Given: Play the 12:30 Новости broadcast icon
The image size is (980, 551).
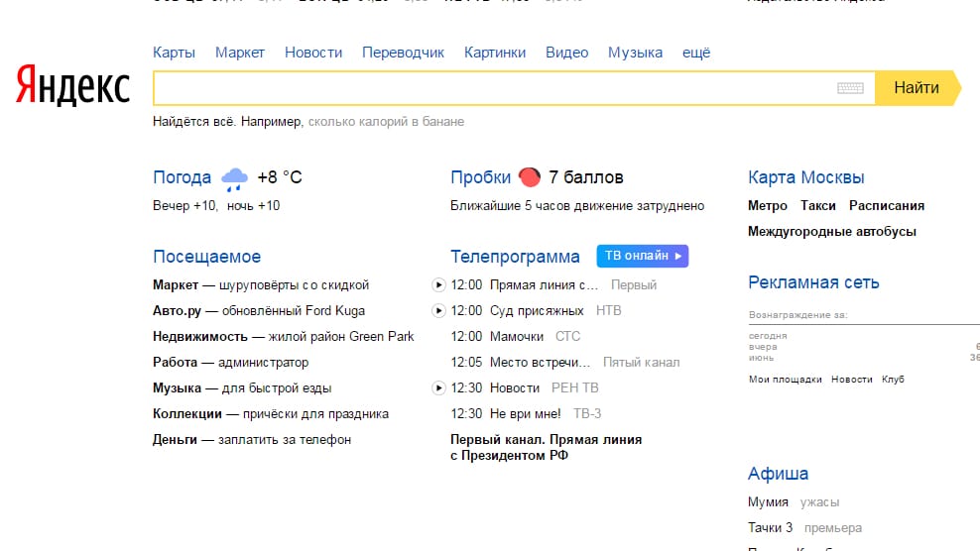Looking at the screenshot, I should point(439,388).
